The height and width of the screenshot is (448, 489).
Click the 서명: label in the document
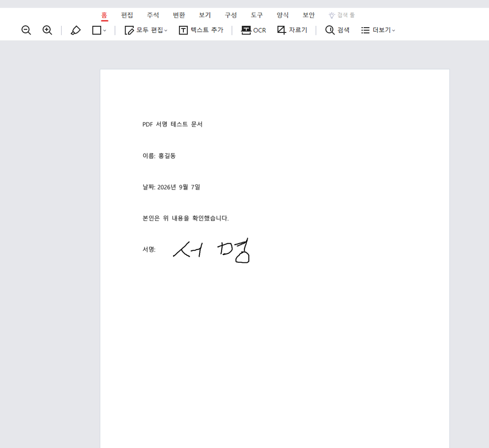coord(149,250)
